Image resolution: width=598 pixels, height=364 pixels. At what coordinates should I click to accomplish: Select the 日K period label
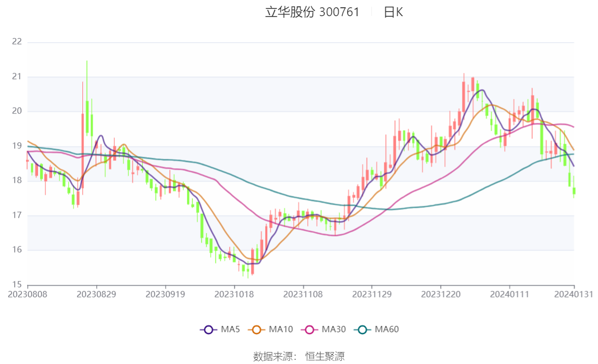click(393, 12)
